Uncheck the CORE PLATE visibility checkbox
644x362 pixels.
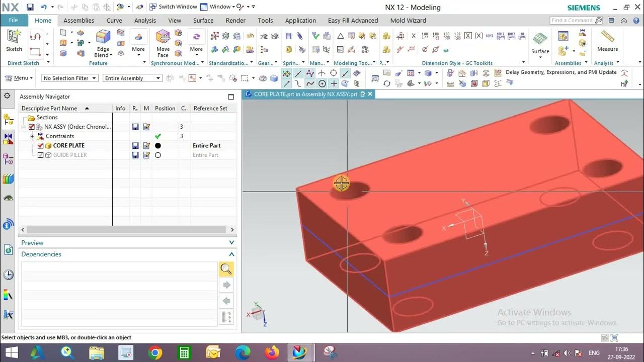click(x=41, y=146)
